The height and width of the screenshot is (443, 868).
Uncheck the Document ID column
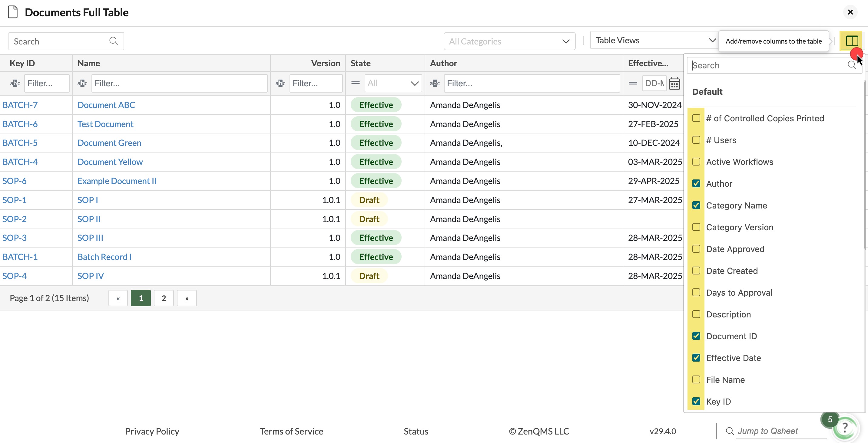tap(696, 336)
